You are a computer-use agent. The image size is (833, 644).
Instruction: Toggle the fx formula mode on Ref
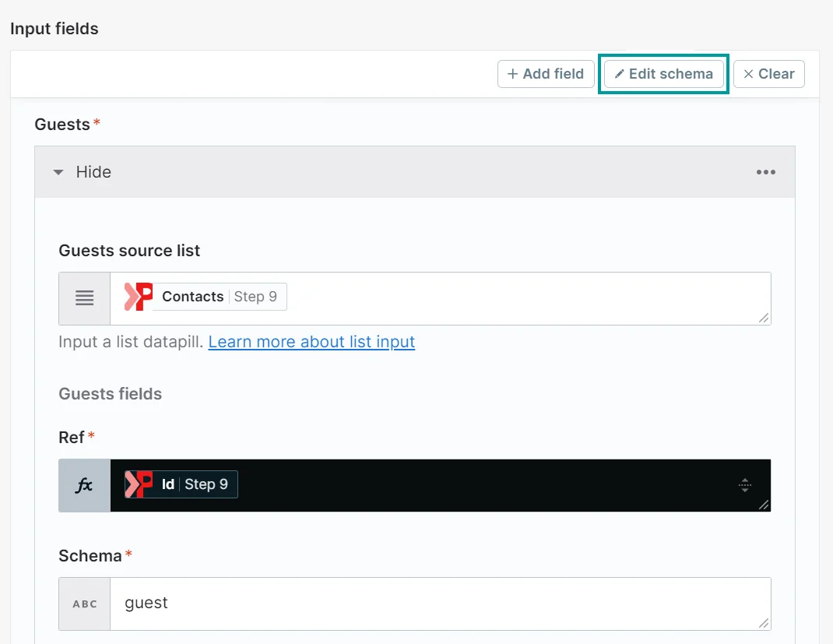point(85,486)
